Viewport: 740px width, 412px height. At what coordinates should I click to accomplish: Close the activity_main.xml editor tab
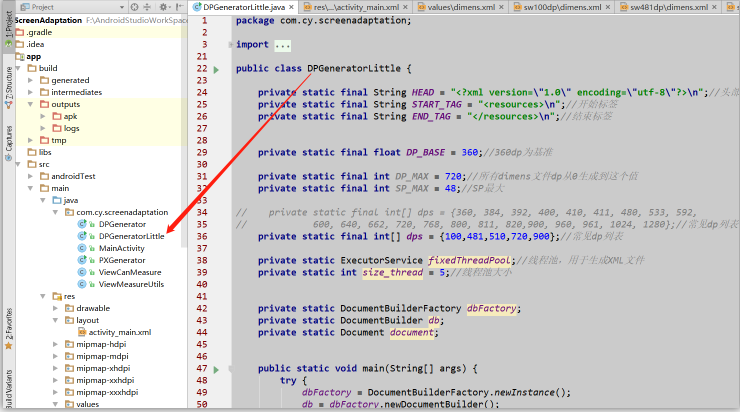coord(407,7)
